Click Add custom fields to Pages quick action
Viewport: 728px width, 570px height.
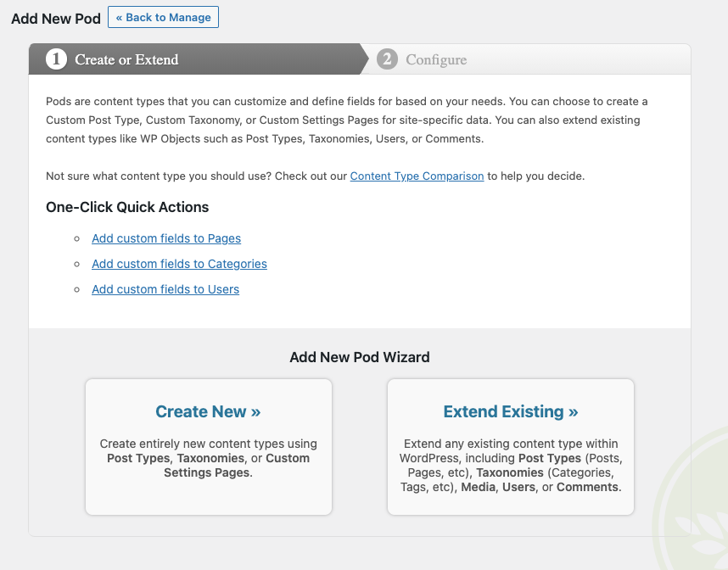pyautogui.click(x=165, y=238)
